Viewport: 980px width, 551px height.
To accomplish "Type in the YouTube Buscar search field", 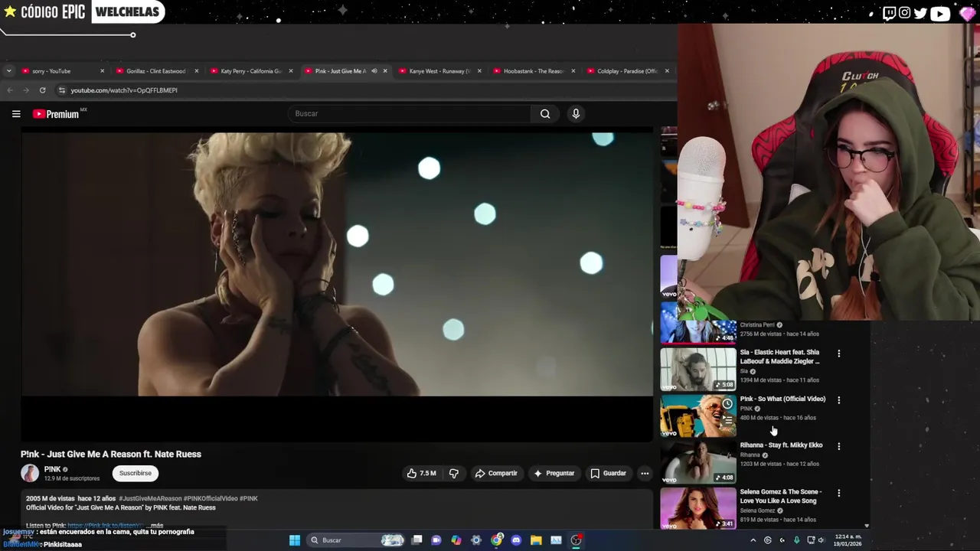I will click(x=410, y=114).
